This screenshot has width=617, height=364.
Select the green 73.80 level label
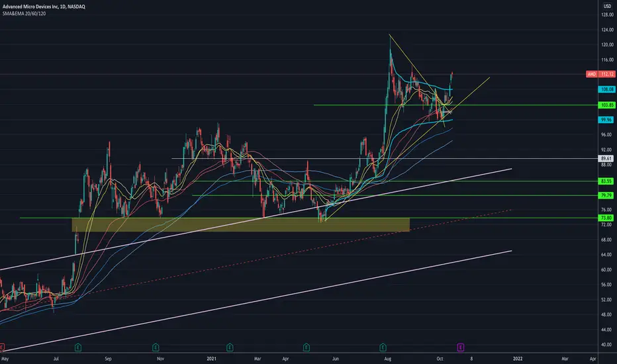tap(606, 218)
